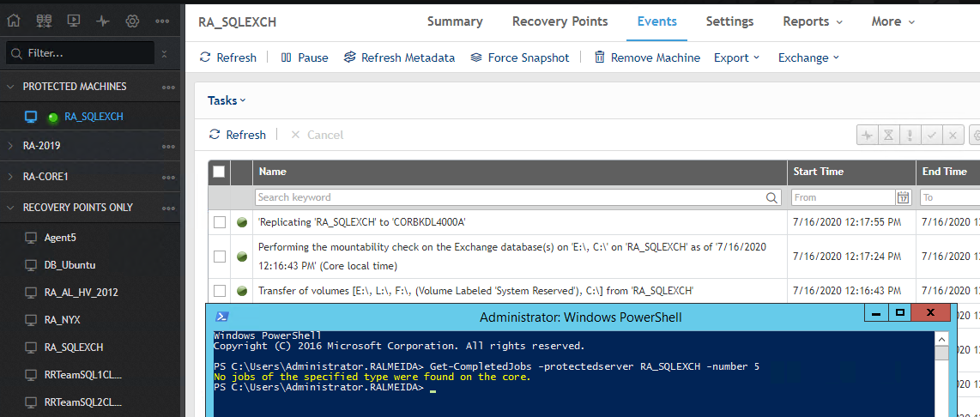Screen dimensions: 980x417
Task: Open the events pulse icon in top bar
Action: coord(103,21)
